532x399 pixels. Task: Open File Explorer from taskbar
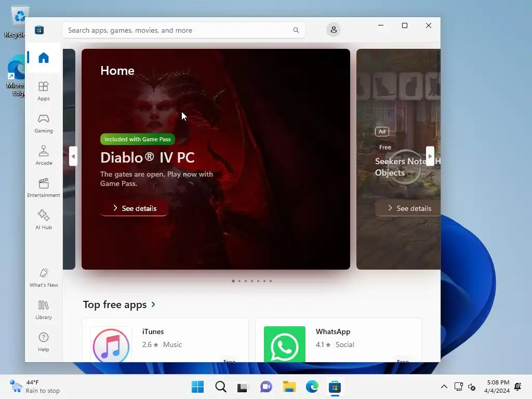[x=289, y=387]
